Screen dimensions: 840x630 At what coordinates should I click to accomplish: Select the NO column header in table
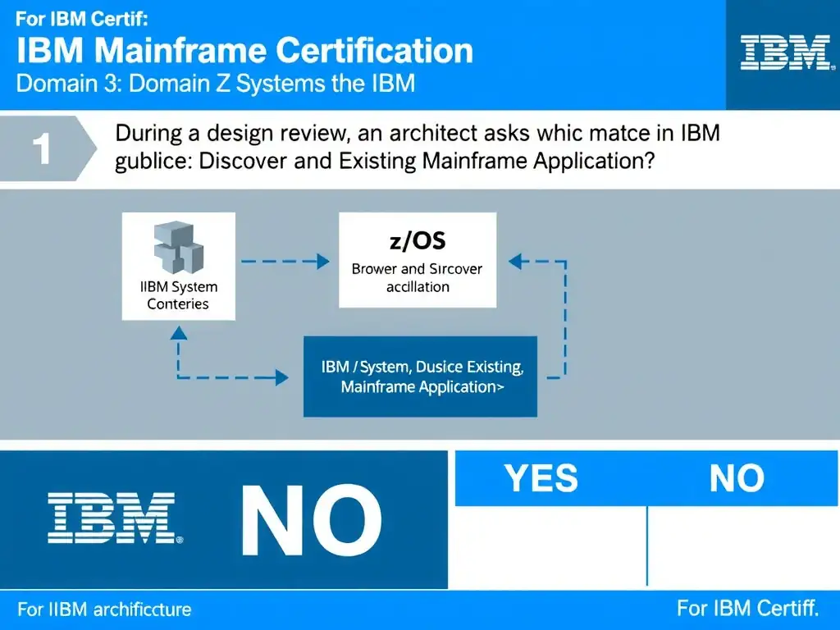click(737, 478)
